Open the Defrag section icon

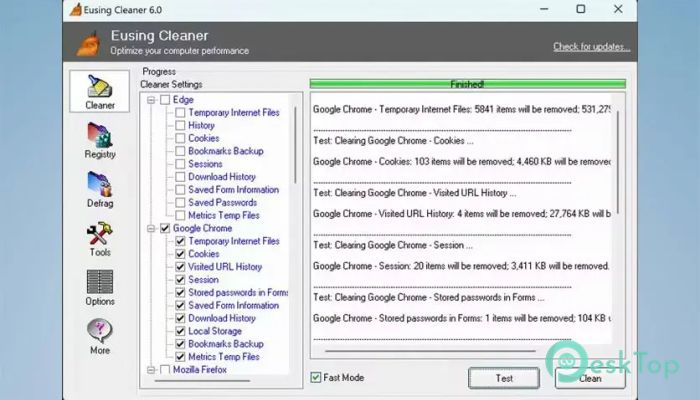point(100,189)
